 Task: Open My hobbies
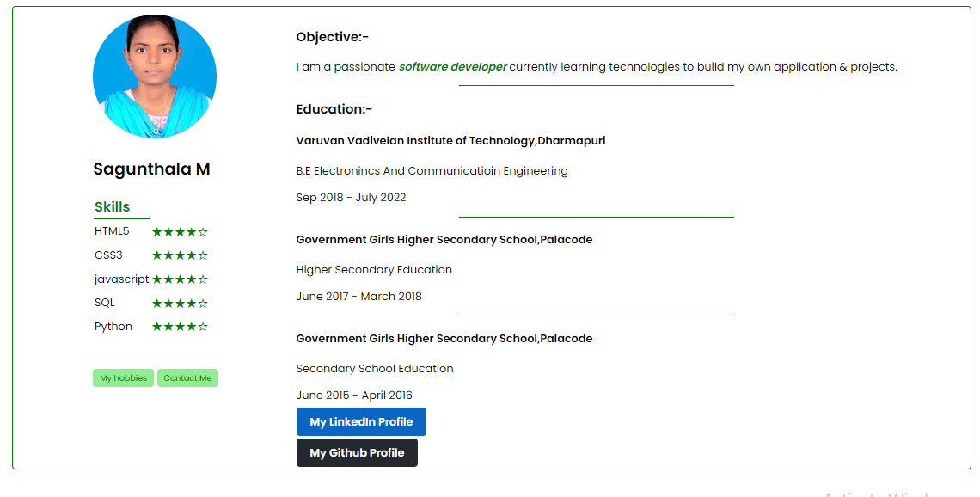coord(123,377)
